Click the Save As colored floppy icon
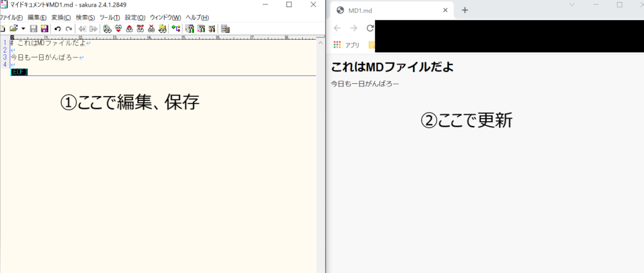Viewport: 644px width, 273px height. tap(45, 28)
